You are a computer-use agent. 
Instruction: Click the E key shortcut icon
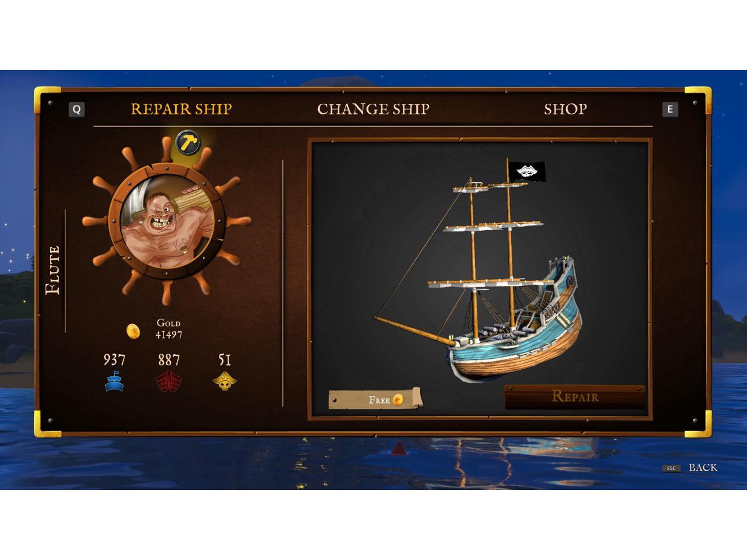point(670,109)
